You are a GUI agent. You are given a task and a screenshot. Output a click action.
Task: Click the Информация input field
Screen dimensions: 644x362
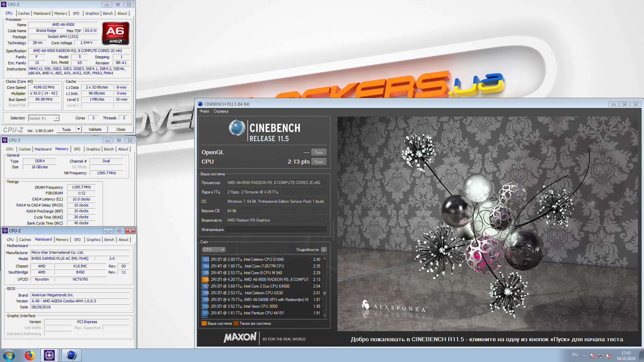(x=276, y=230)
